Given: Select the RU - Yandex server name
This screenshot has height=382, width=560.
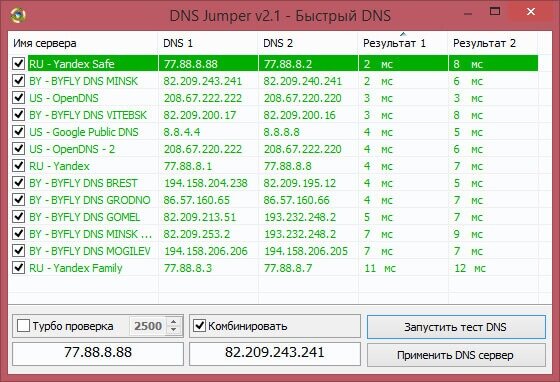Looking at the screenshot, I should point(59,166).
